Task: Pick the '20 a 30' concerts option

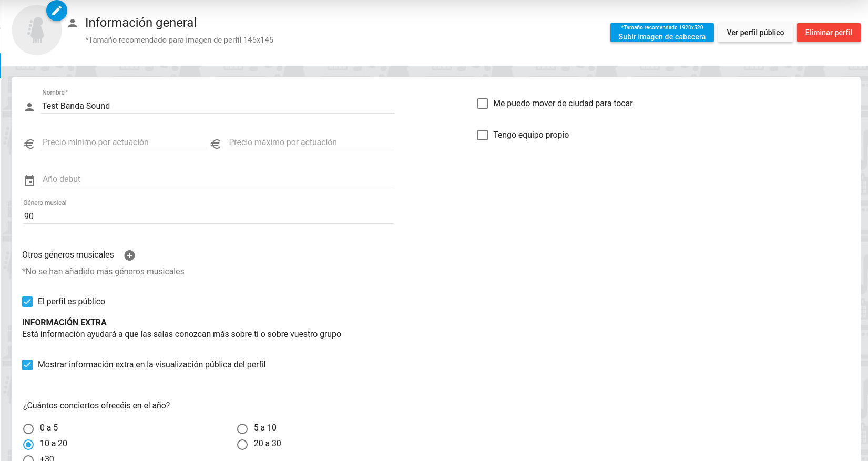Action: click(x=242, y=445)
